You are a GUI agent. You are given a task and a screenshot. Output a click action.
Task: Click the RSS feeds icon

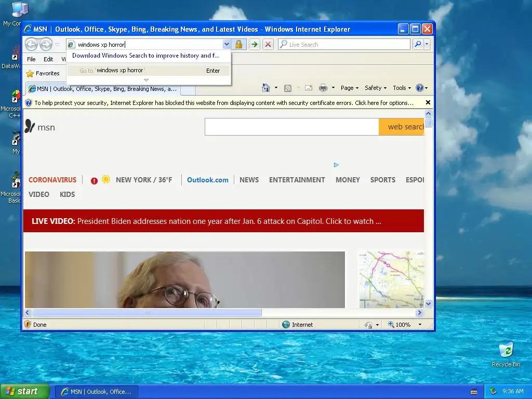click(x=287, y=88)
